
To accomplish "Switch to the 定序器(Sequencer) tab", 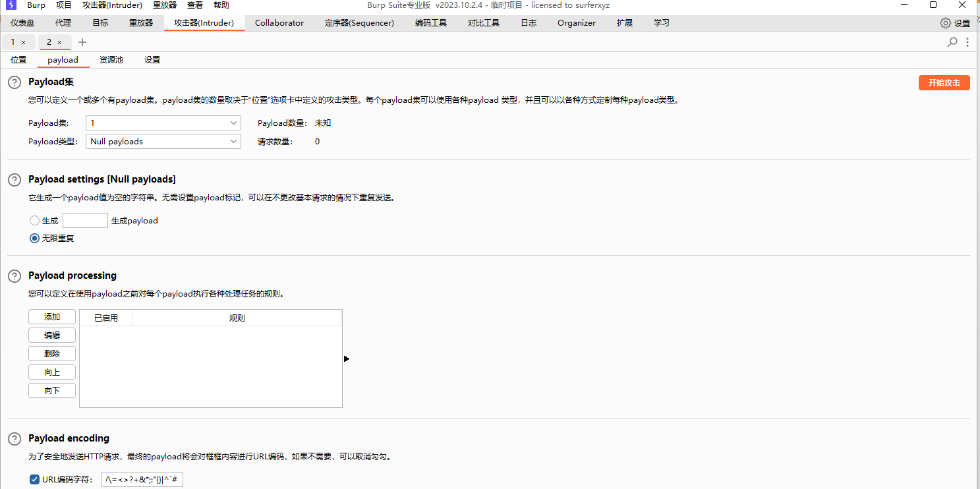I will click(x=359, y=23).
